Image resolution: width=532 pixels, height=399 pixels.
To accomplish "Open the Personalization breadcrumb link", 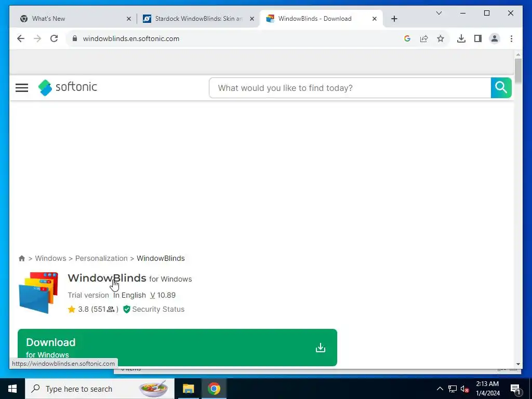I will click(x=101, y=259).
